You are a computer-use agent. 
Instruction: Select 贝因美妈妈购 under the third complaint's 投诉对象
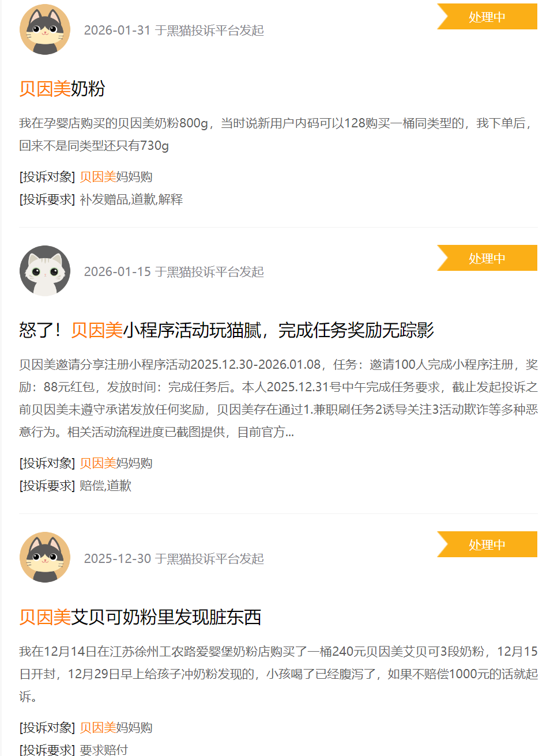click(x=116, y=728)
